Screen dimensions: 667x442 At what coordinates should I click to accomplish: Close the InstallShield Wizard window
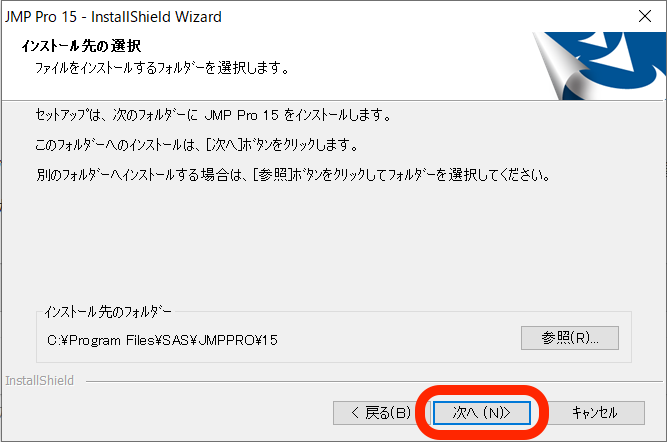click(x=645, y=16)
